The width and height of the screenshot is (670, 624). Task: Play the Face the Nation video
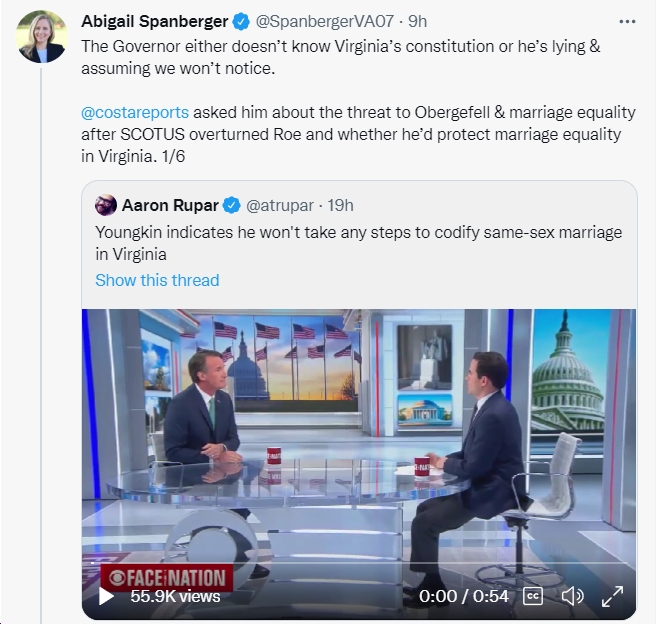point(106,596)
